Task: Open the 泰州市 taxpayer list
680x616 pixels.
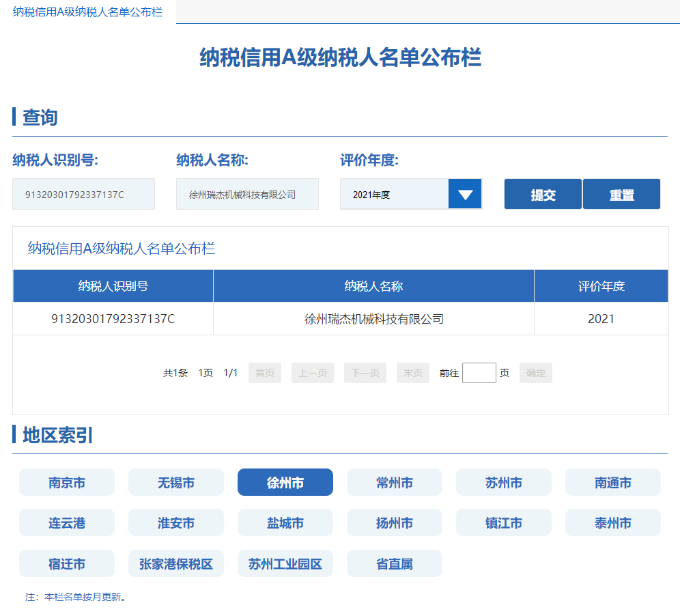Action: pyautogui.click(x=612, y=522)
